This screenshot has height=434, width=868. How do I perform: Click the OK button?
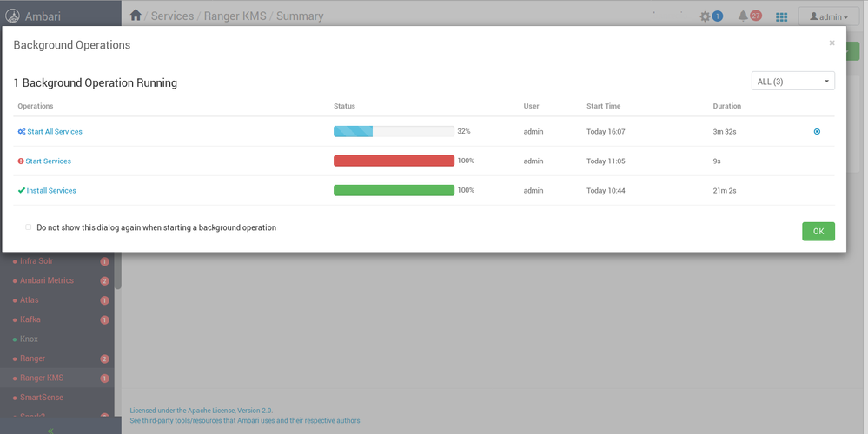click(818, 231)
